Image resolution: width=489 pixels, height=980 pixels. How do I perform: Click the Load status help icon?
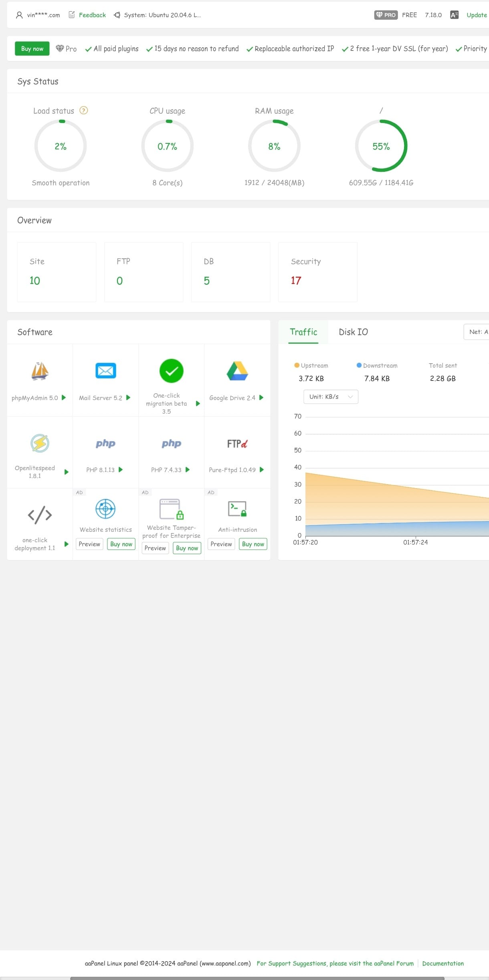(x=83, y=111)
